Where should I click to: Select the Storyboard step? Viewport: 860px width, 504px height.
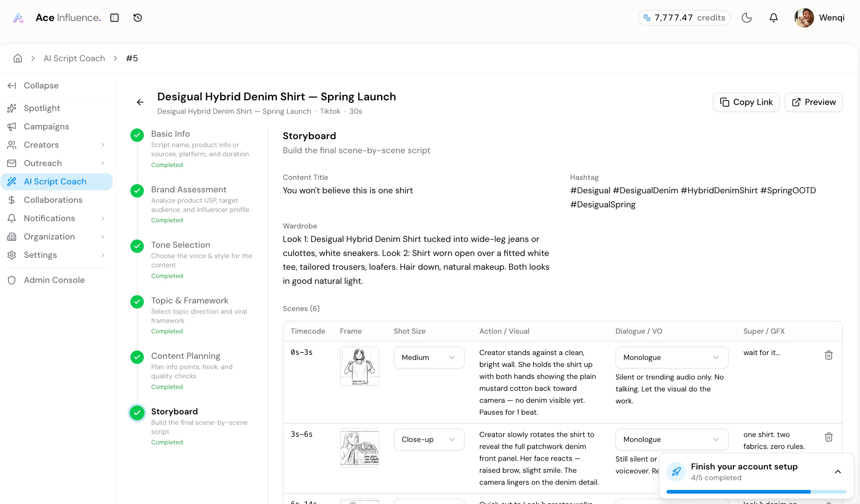pos(174,412)
